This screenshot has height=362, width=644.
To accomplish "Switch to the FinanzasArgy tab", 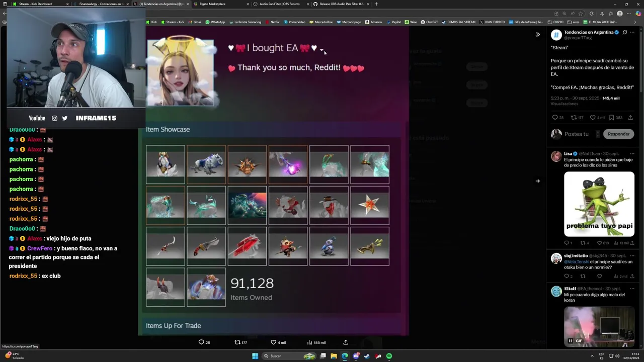I will (101, 4).
